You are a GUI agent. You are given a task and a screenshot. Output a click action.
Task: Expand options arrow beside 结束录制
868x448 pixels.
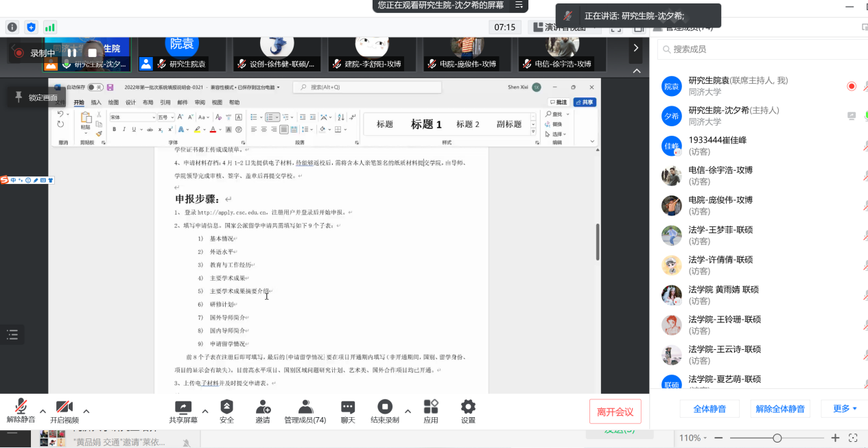click(408, 411)
